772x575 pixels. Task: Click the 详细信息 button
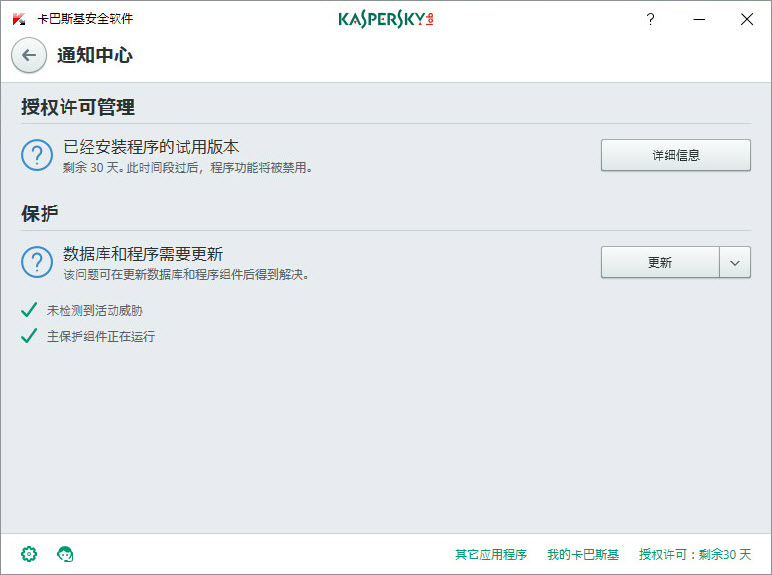coord(676,155)
